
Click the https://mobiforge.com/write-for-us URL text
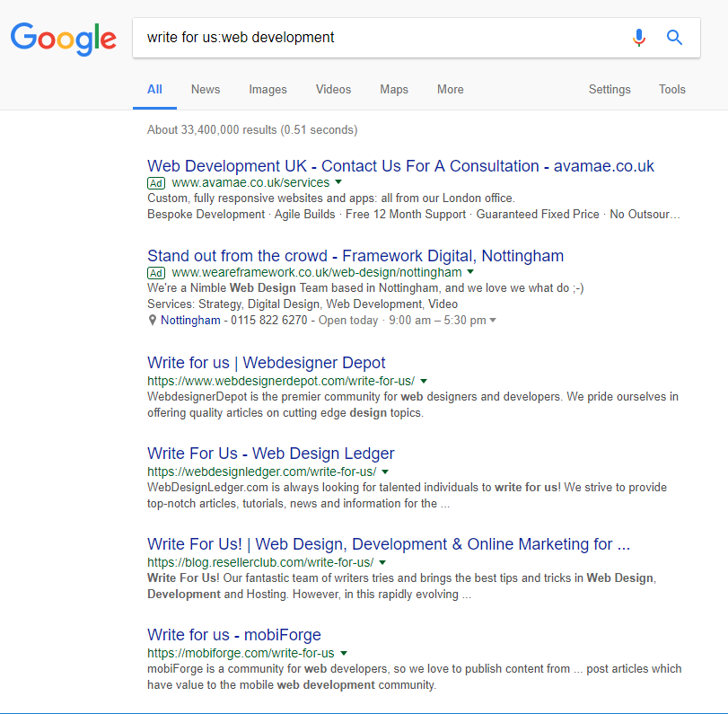[241, 653]
